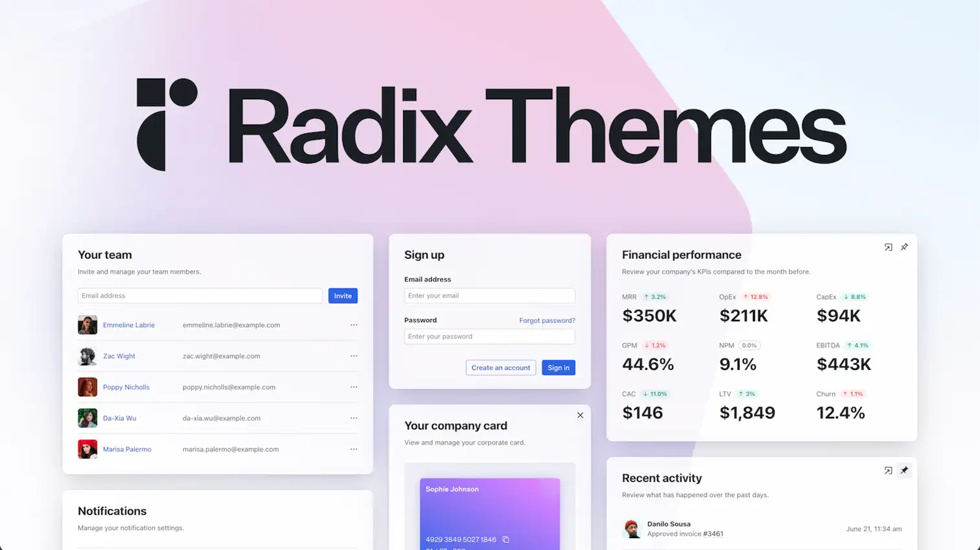Click the Invite button for team member

[342, 295]
